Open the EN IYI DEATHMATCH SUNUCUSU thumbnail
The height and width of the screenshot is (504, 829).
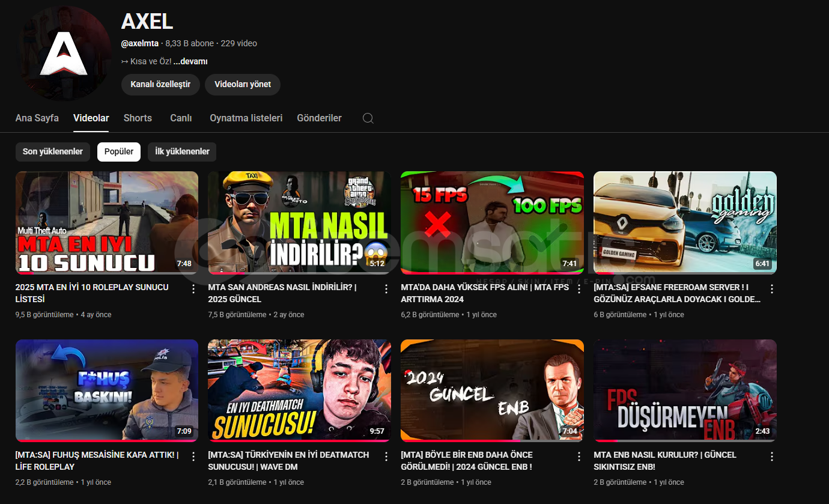pos(299,390)
